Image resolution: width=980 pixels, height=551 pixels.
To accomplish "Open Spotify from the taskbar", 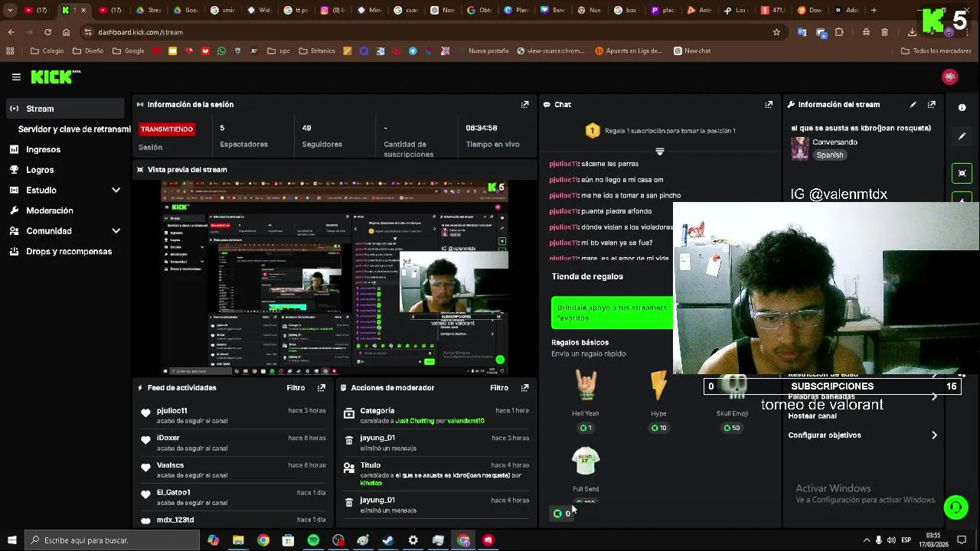I will [313, 540].
